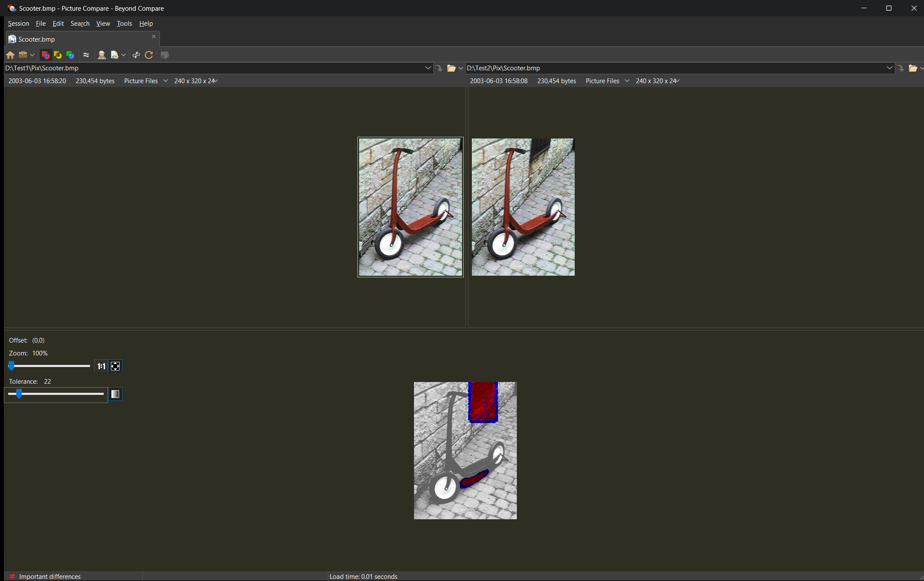Screen dimensions: 924x581
Task: Click the right Browse arrow icon
Action: coord(901,68)
